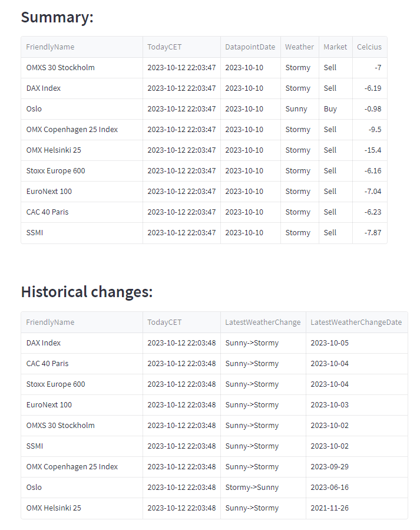Click TodayCET header in Historical changes
Viewport: 420px width, 530px height.
(164, 322)
